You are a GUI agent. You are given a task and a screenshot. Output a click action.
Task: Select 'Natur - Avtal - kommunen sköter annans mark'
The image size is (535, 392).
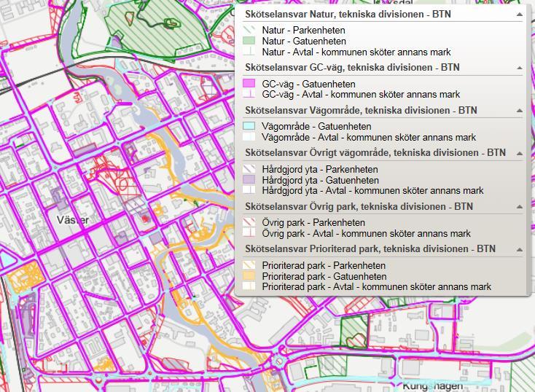[356, 52]
